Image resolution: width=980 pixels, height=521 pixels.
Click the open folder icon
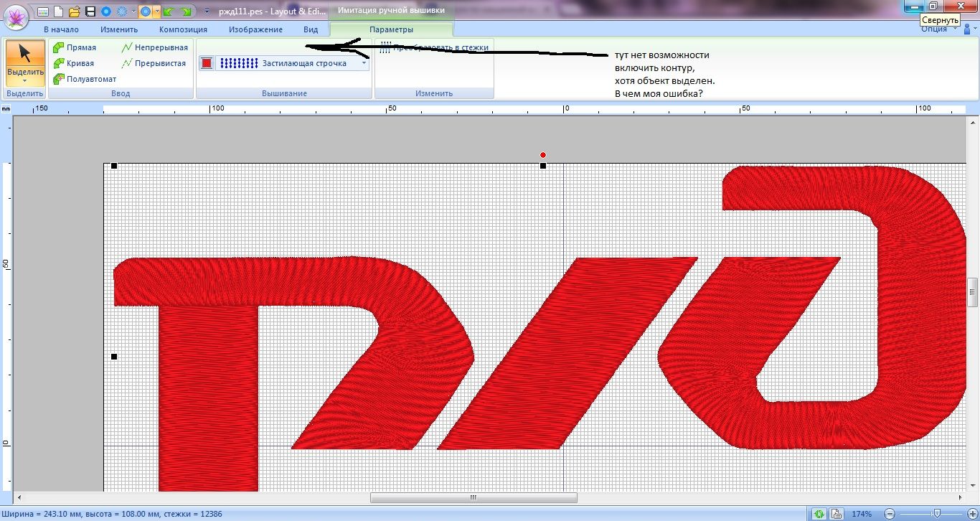(74, 11)
